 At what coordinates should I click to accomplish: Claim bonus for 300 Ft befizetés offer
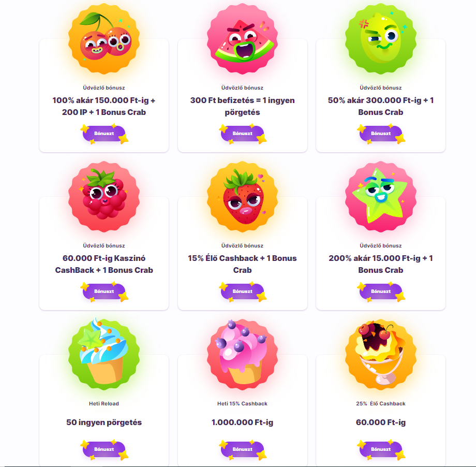point(243,134)
